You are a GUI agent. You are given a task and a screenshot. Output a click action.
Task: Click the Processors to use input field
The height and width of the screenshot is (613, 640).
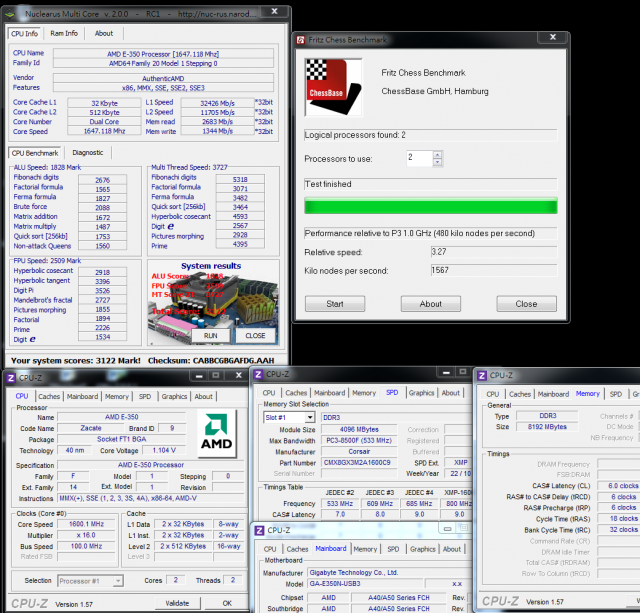pyautogui.click(x=420, y=158)
